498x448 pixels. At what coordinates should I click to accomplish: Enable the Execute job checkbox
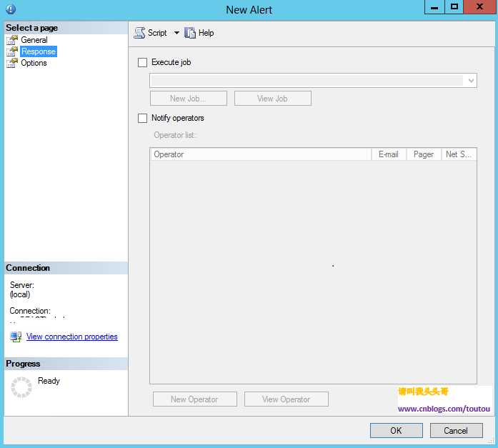pos(143,63)
